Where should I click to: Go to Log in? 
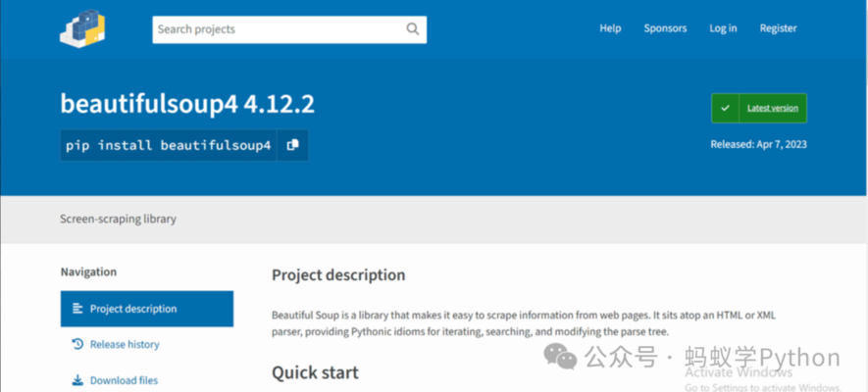pos(723,28)
